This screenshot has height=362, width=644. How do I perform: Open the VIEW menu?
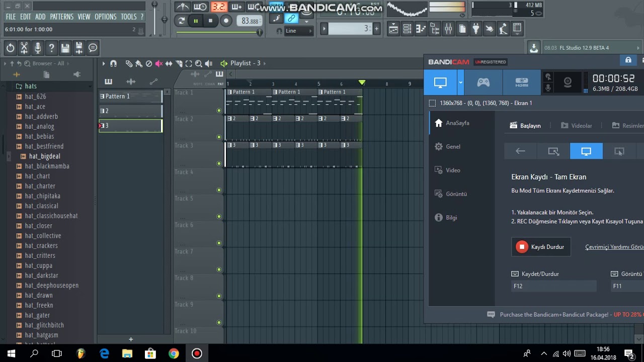click(x=84, y=17)
